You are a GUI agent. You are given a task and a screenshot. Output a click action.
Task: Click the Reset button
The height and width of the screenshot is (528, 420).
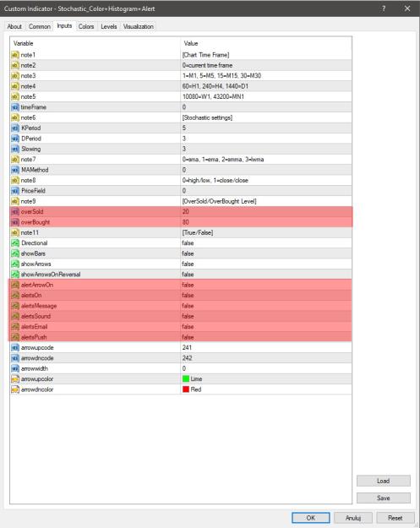coord(395,518)
